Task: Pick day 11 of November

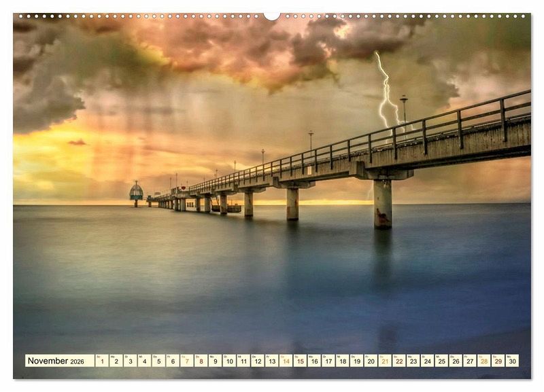Action: 243,361
